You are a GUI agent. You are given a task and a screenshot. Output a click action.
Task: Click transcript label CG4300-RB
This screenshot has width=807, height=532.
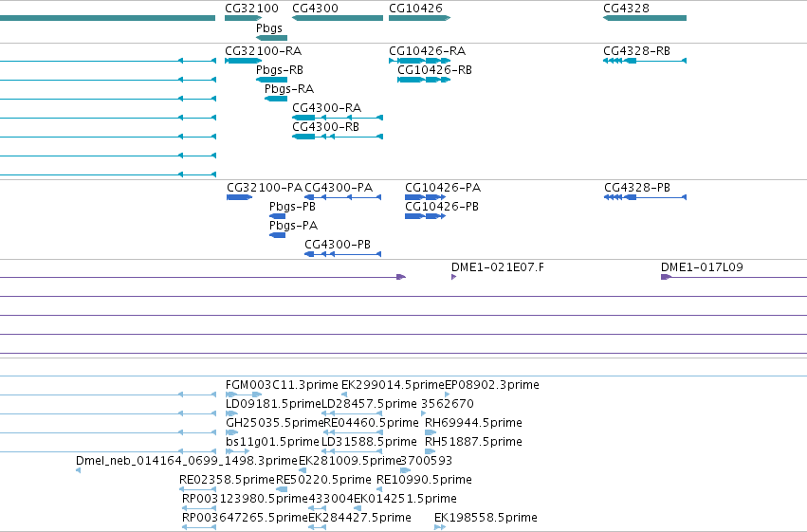(x=326, y=127)
